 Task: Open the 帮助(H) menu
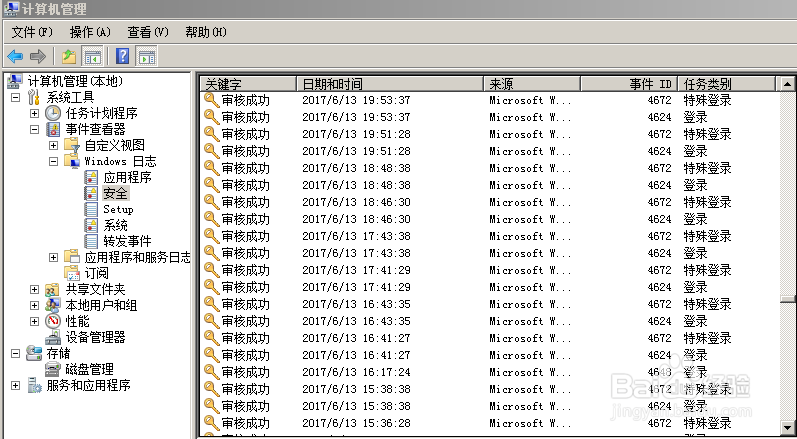click(206, 32)
